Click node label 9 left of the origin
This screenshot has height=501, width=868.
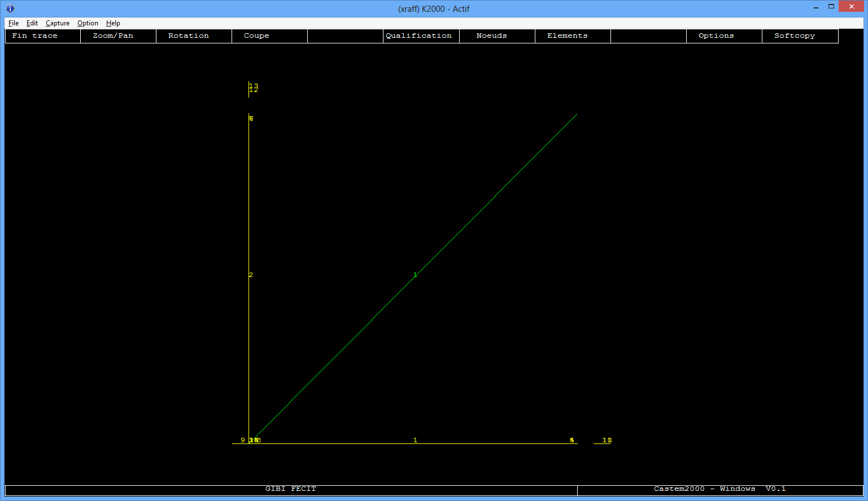tap(243, 440)
